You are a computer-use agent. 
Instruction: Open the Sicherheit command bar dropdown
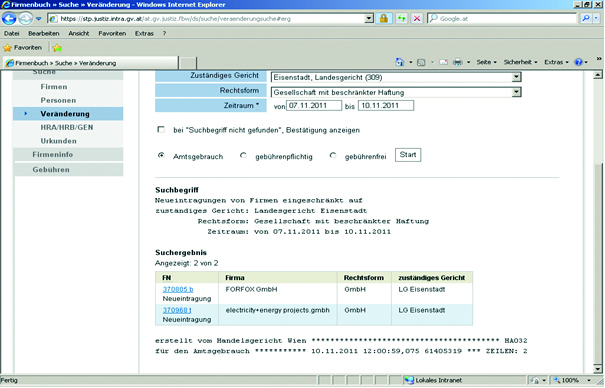520,62
